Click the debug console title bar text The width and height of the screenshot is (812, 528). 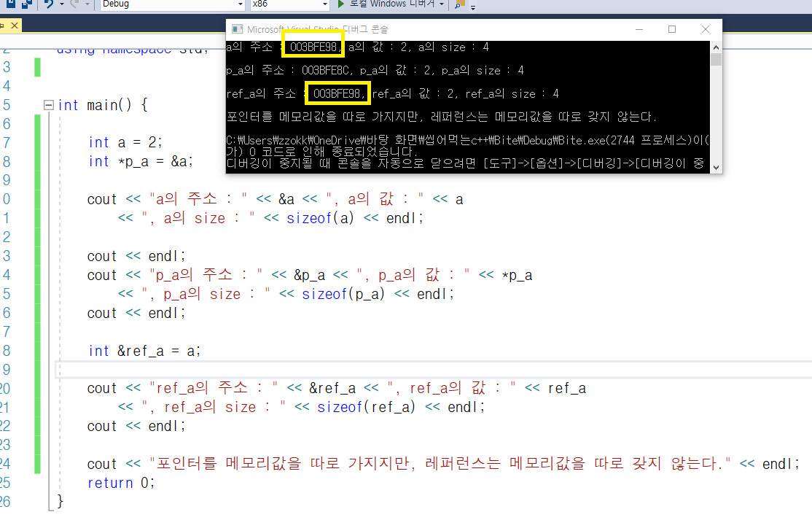[x=318, y=29]
